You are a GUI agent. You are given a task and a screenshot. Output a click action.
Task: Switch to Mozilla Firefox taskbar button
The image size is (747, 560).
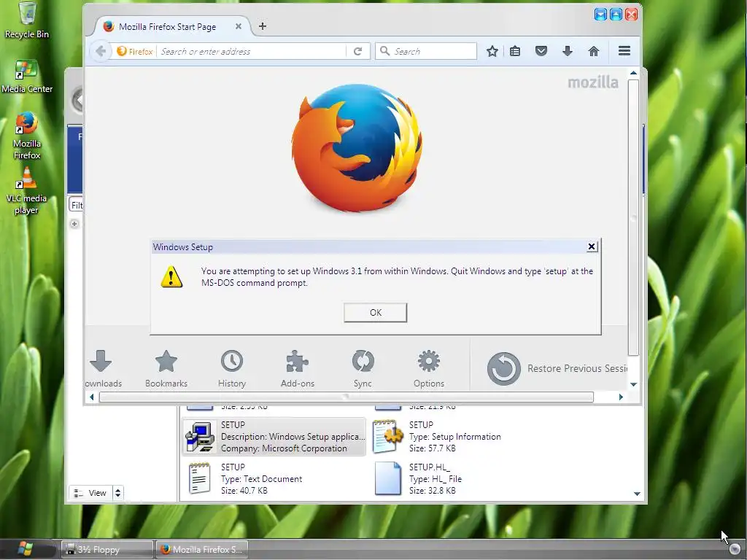[x=201, y=550]
